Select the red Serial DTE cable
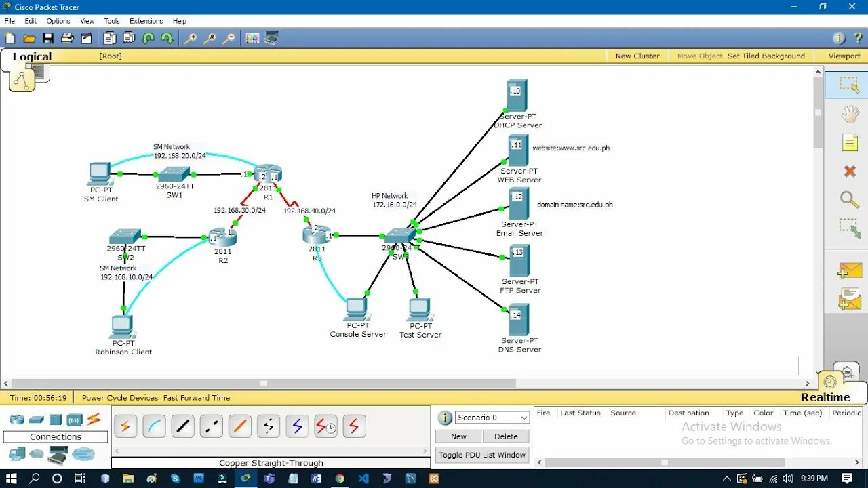The height and width of the screenshot is (488, 868). click(x=354, y=426)
